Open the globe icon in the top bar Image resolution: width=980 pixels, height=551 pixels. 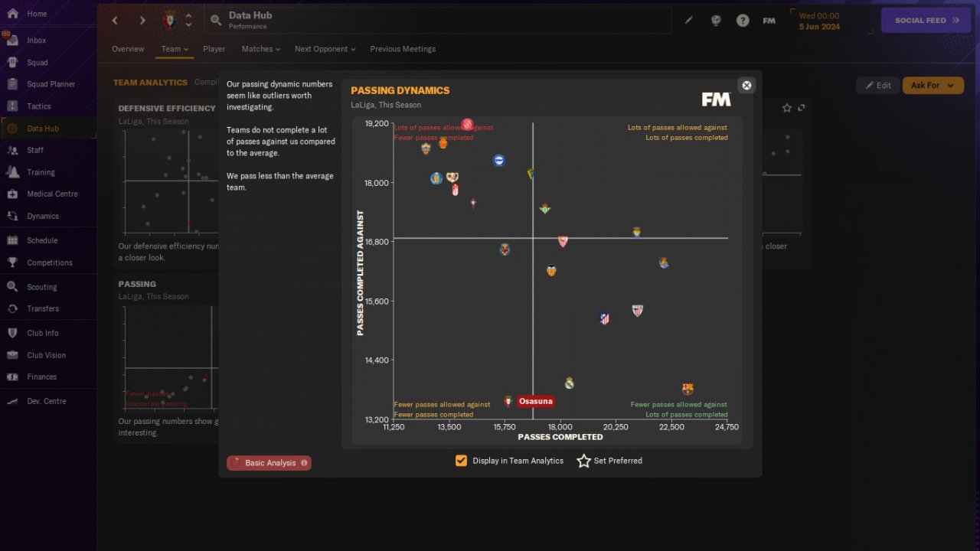point(716,21)
